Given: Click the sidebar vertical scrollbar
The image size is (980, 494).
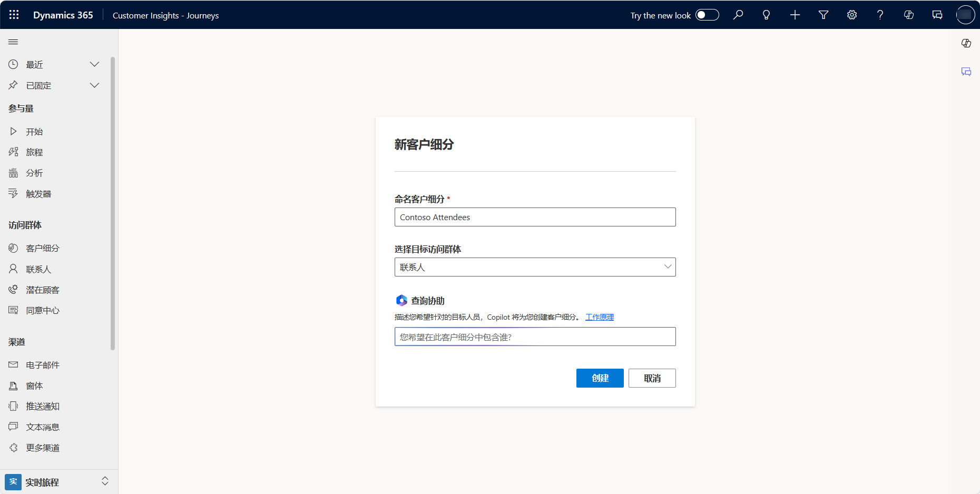Looking at the screenshot, I should [x=113, y=203].
